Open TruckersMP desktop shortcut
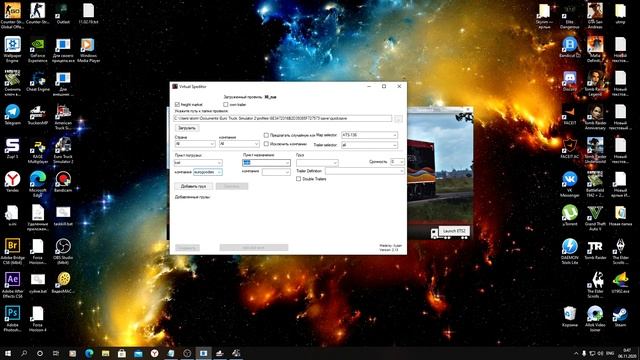Image resolution: width=640 pixels, height=360 pixels. (x=38, y=115)
